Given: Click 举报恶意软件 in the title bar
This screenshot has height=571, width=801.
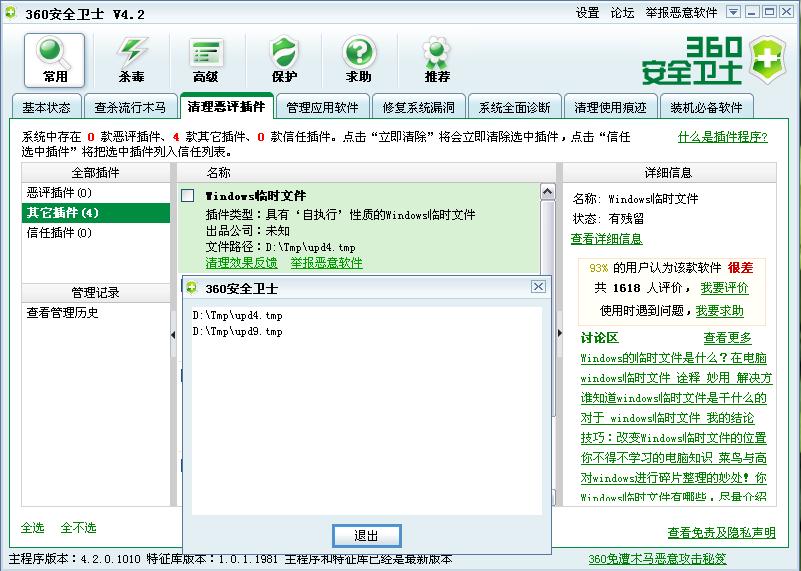Looking at the screenshot, I should pos(681,13).
